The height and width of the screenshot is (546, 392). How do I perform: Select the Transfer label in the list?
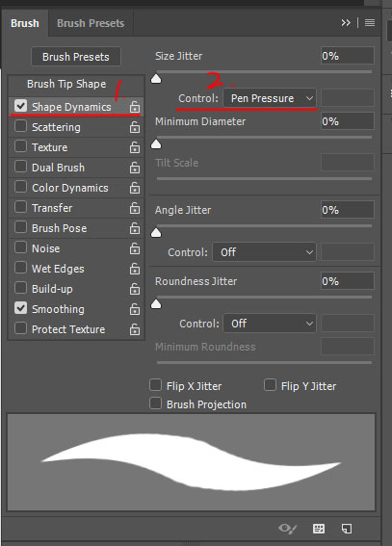(52, 208)
